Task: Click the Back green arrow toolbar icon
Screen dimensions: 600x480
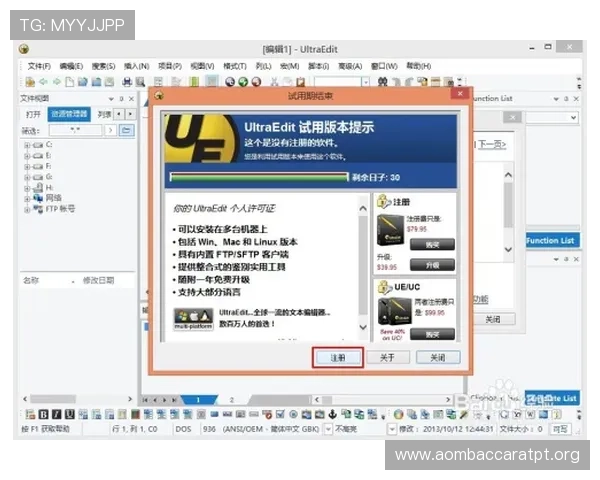Action: click(44, 82)
